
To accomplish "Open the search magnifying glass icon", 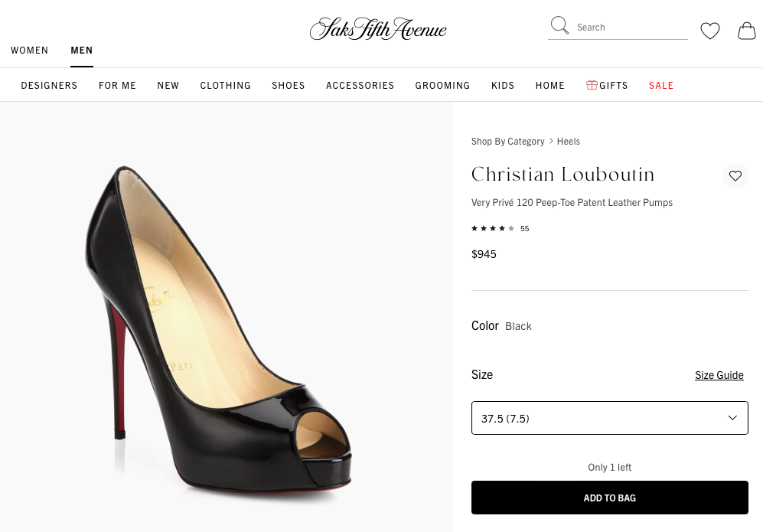I will point(559,24).
